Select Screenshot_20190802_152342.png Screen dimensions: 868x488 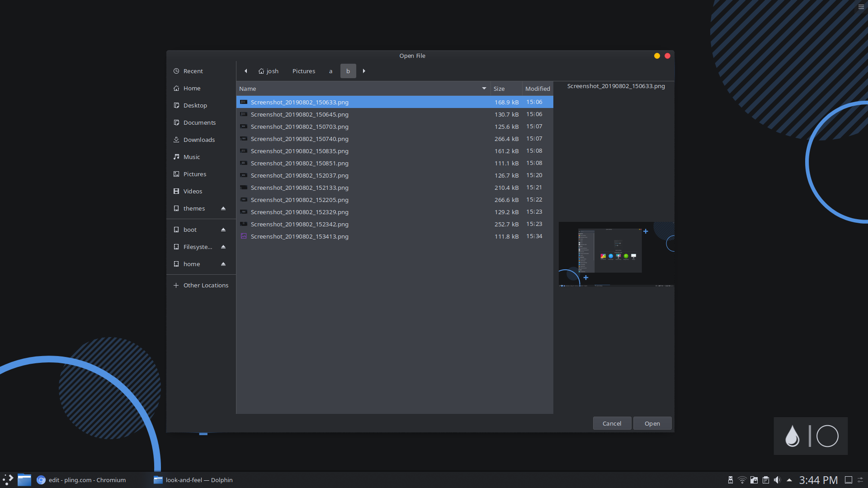click(x=395, y=224)
